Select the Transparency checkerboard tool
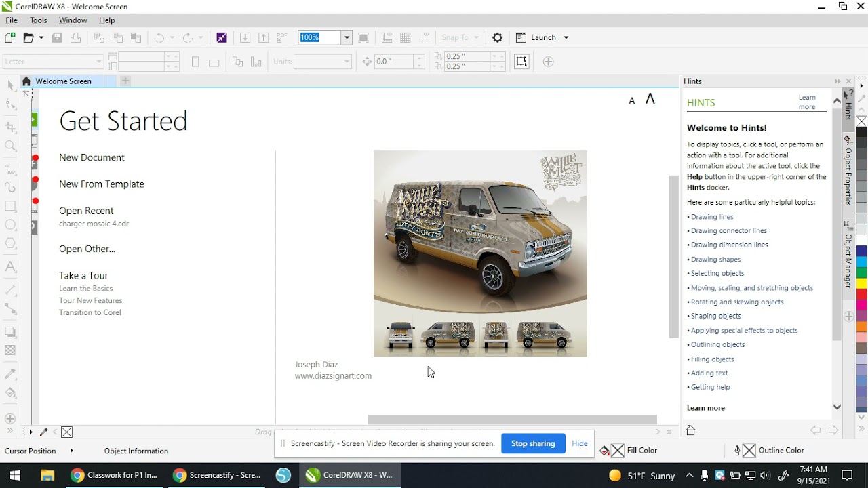This screenshot has width=868, height=488. pos(10,350)
